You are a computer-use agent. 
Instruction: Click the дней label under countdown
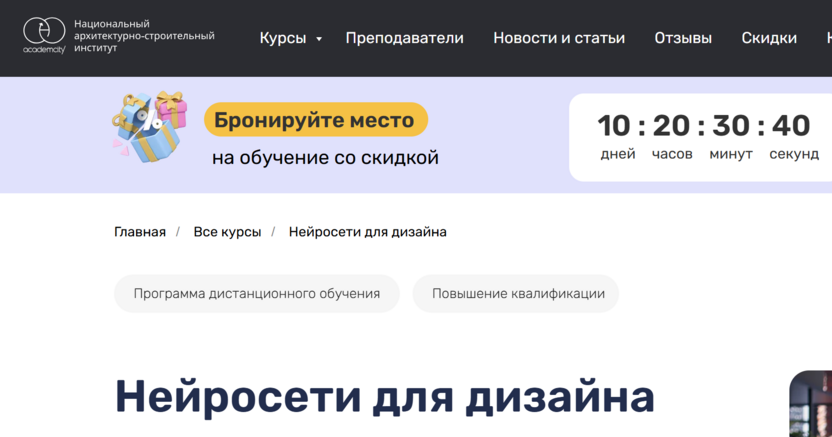[x=618, y=154]
